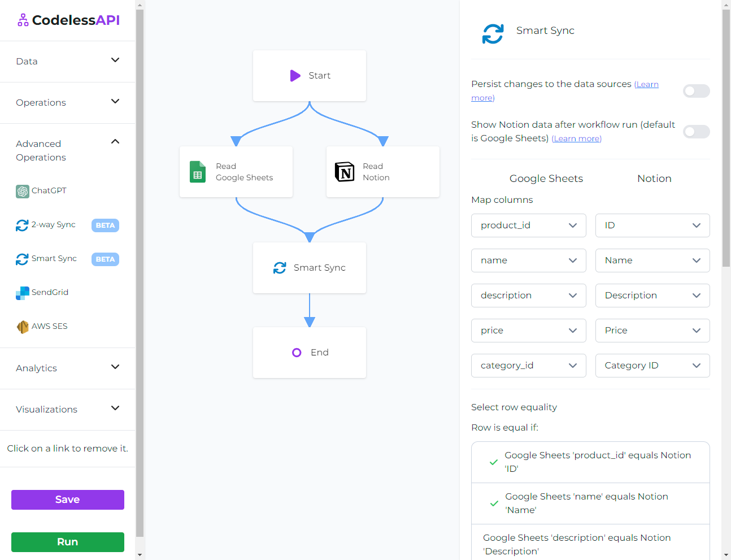Open the Category ID dropdown
This screenshot has width=731, height=560.
pos(652,366)
